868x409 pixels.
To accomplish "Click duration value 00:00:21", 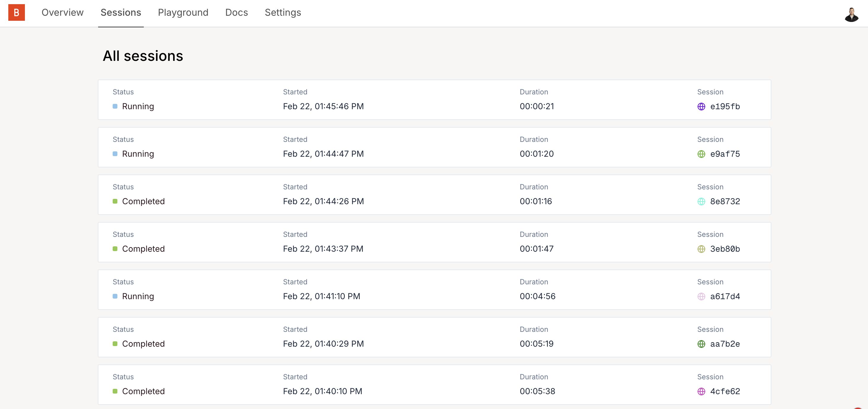I will tap(537, 106).
